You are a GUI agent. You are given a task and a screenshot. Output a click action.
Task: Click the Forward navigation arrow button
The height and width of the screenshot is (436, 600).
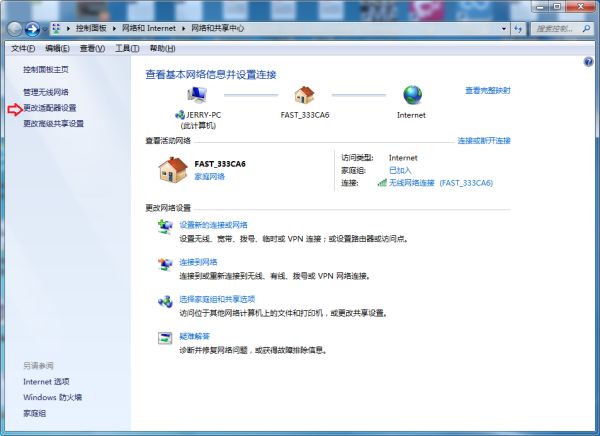coord(32,29)
